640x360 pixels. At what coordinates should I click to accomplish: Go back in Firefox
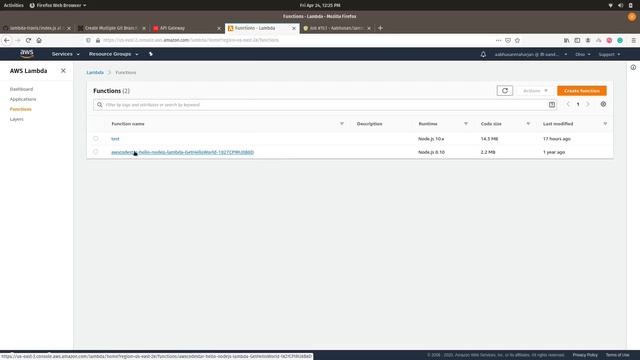tap(7, 40)
